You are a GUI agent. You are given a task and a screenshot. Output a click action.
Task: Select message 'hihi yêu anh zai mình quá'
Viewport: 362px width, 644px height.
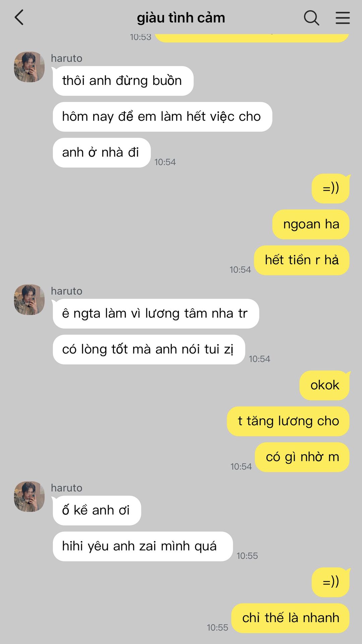143,546
